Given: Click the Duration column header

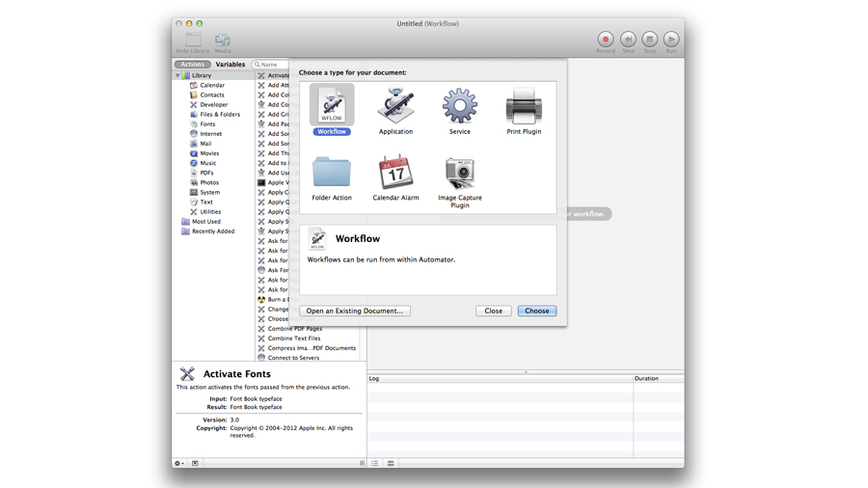Looking at the screenshot, I should pyautogui.click(x=659, y=378).
